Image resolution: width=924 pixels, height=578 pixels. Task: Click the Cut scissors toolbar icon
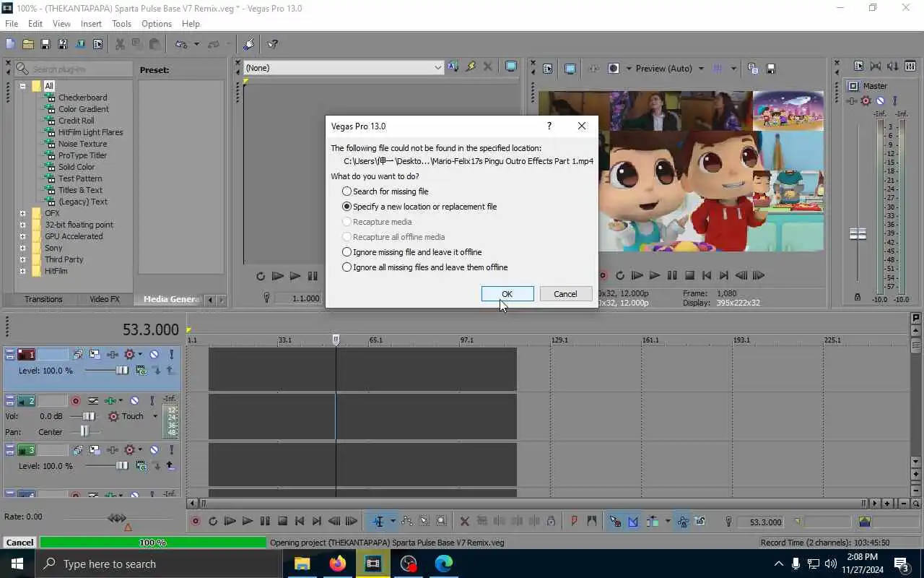point(120,44)
